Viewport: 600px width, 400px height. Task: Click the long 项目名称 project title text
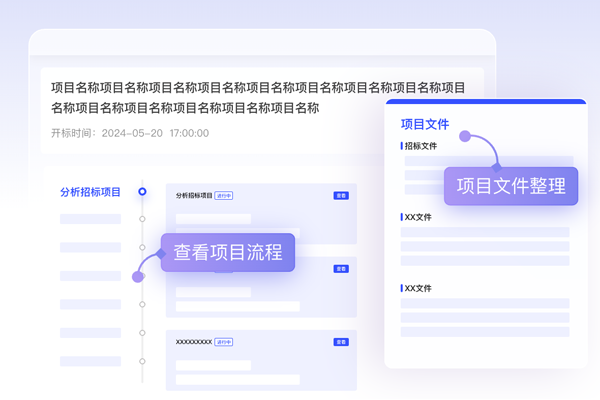(258, 98)
